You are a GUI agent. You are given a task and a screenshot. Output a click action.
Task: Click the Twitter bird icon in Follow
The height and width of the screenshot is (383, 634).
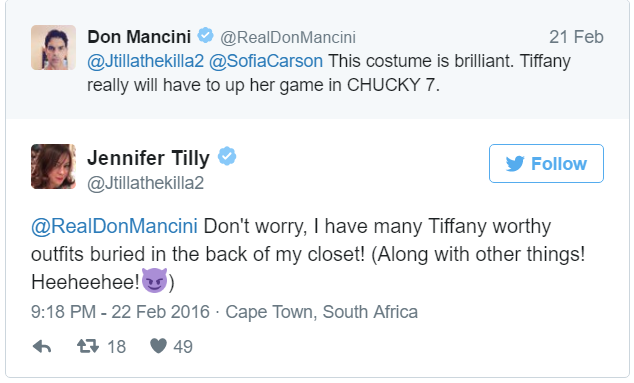(515, 164)
